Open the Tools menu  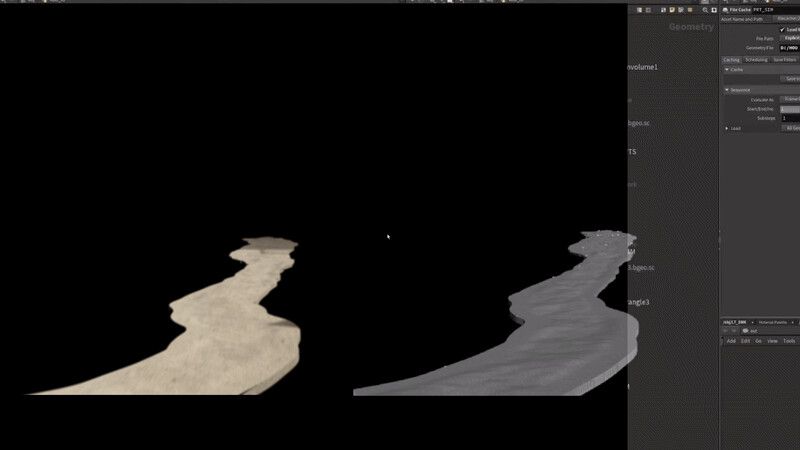click(789, 341)
